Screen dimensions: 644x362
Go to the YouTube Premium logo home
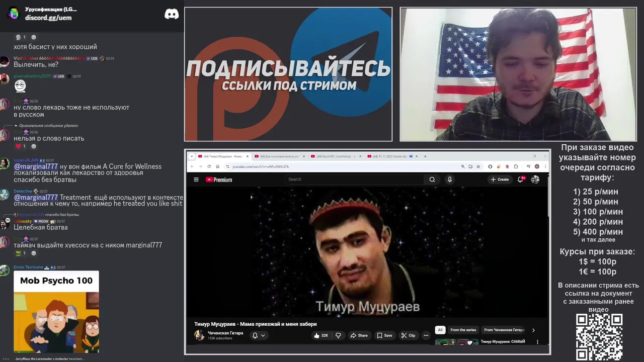[x=219, y=179]
